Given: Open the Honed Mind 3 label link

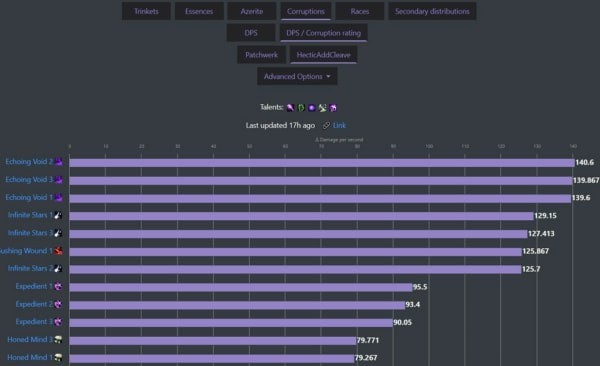Looking at the screenshot, I should (30, 340).
